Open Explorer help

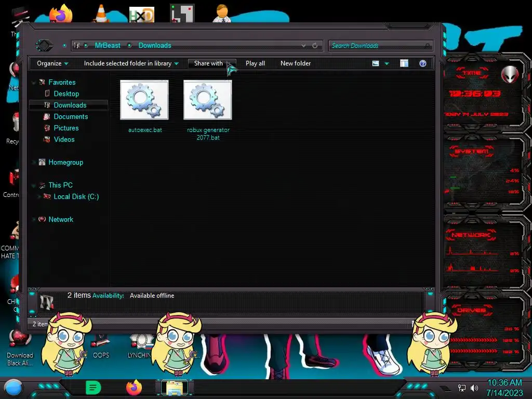(x=423, y=63)
